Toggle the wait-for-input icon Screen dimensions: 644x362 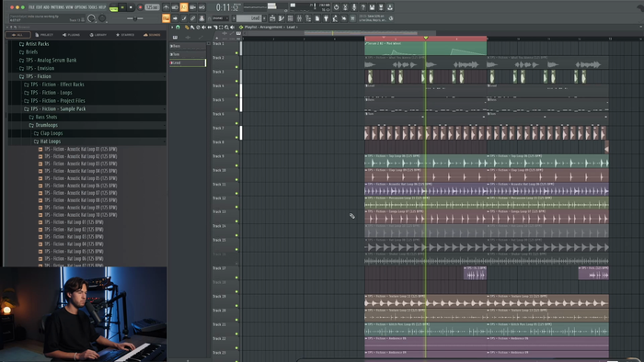click(175, 7)
